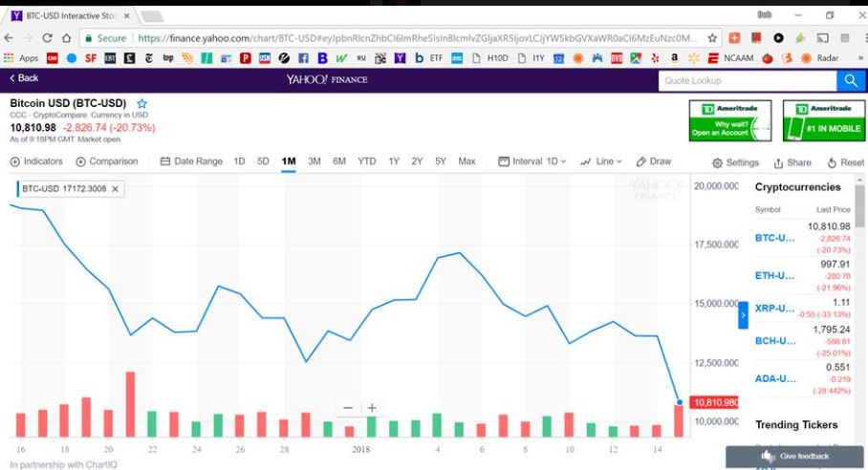Switch to the 3M time range
Viewport: 868px width, 470px height.
click(315, 161)
